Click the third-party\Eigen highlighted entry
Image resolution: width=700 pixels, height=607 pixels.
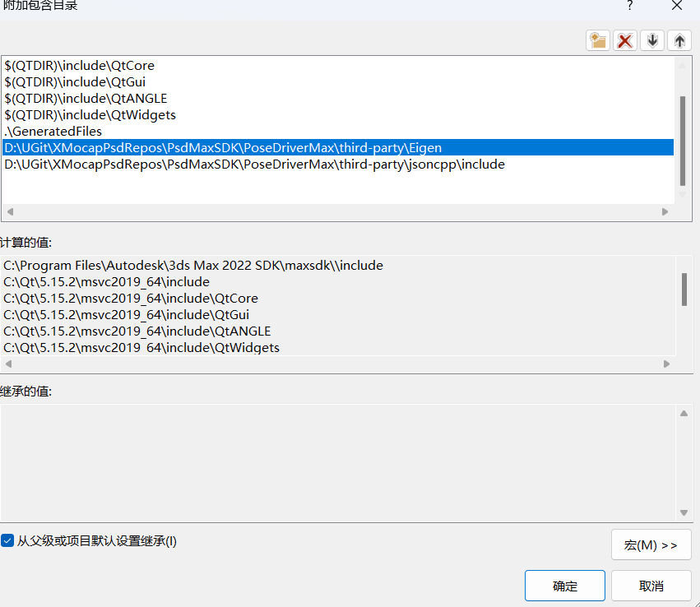click(x=223, y=147)
